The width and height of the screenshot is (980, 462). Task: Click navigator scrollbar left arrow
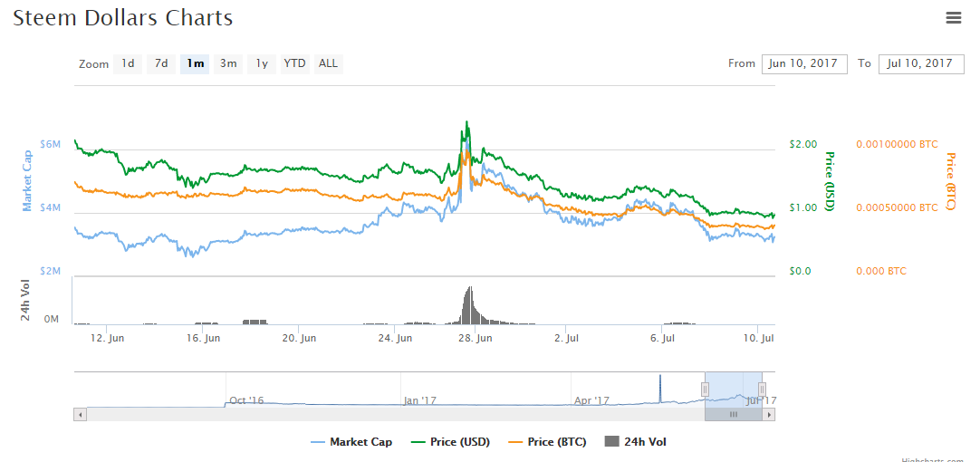[80, 414]
